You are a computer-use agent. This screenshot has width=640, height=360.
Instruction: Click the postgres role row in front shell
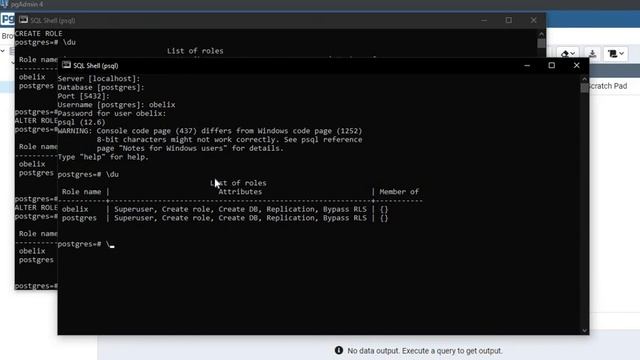pyautogui.click(x=225, y=218)
